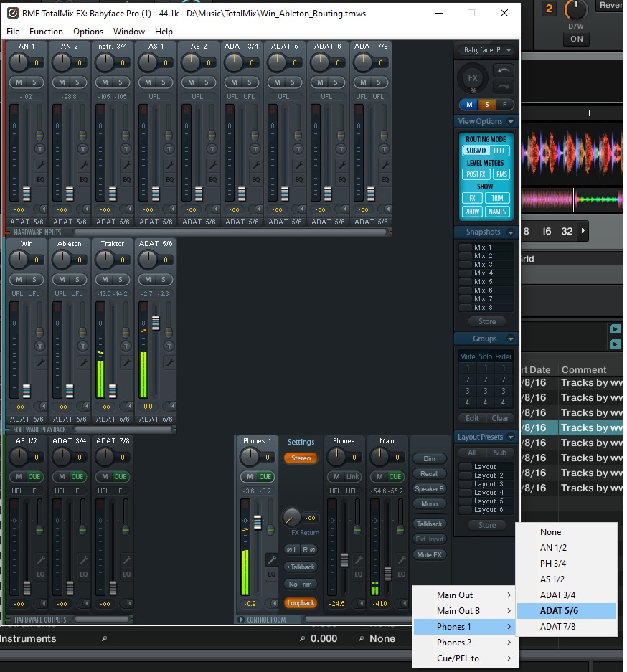Open EQ on Phones 1 control room channel
This screenshot has height=672, width=627.
click(x=272, y=574)
